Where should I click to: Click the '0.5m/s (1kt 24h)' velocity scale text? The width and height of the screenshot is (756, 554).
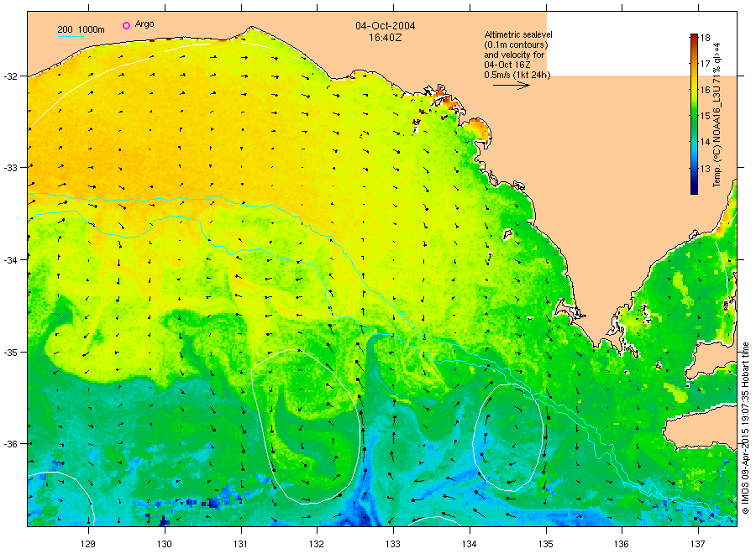pyautogui.click(x=517, y=75)
